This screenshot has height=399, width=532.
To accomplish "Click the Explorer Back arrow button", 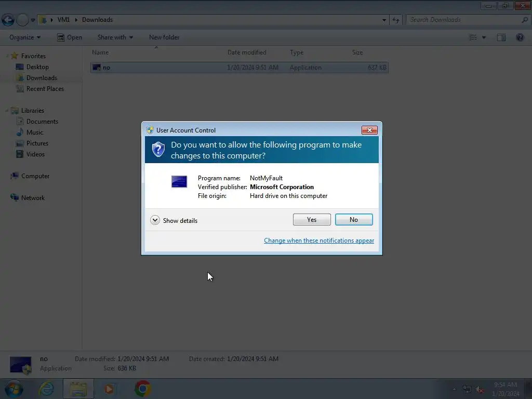I will pyautogui.click(x=8, y=20).
